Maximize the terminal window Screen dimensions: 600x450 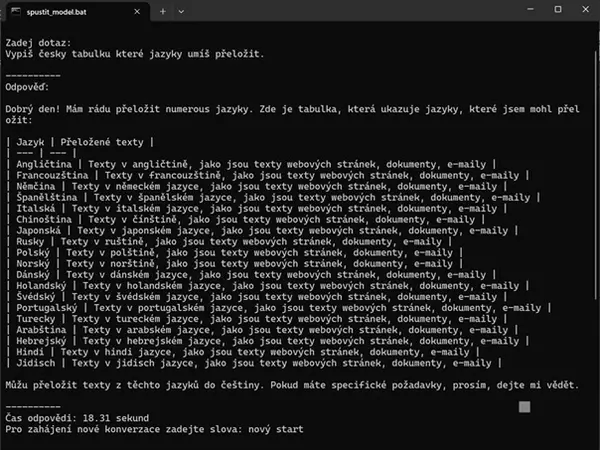click(558, 9)
